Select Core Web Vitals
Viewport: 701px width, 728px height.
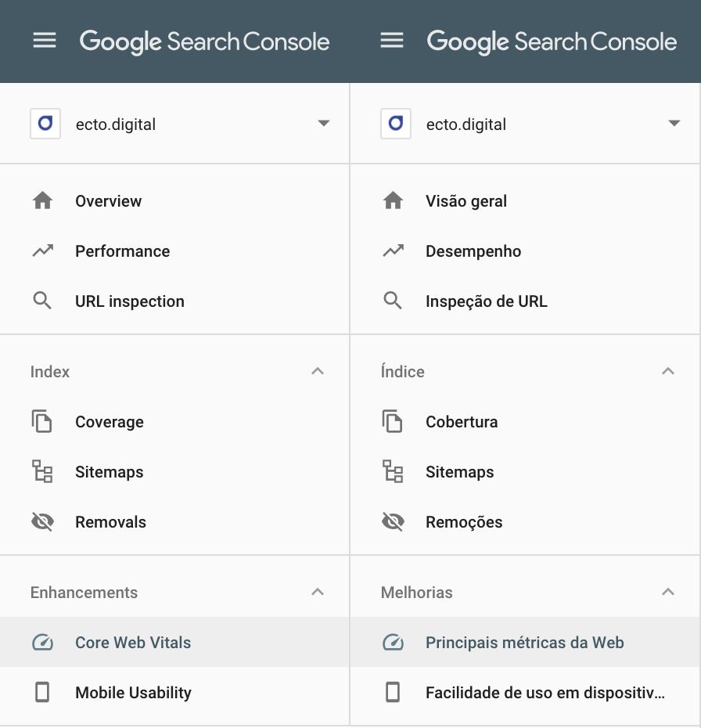click(x=133, y=643)
